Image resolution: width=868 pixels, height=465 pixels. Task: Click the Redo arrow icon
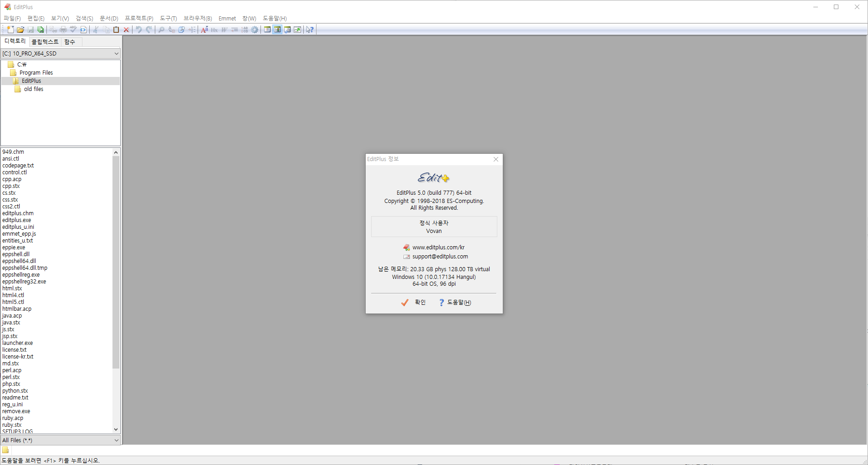(x=149, y=30)
